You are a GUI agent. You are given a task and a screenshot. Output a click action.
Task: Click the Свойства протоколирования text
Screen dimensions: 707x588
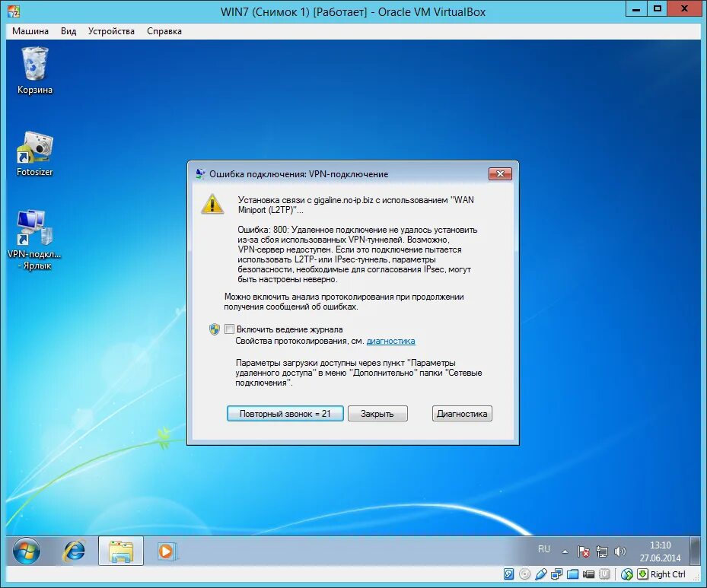tap(299, 341)
